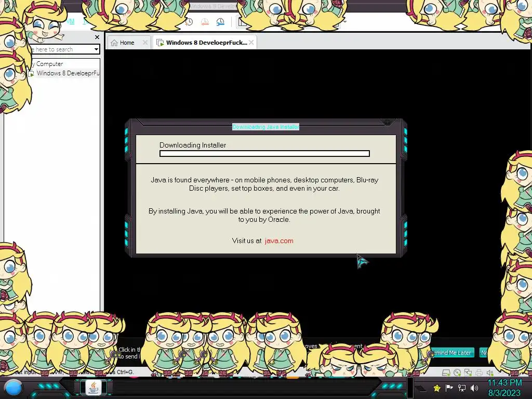Close the VMware library side panel

point(97,37)
